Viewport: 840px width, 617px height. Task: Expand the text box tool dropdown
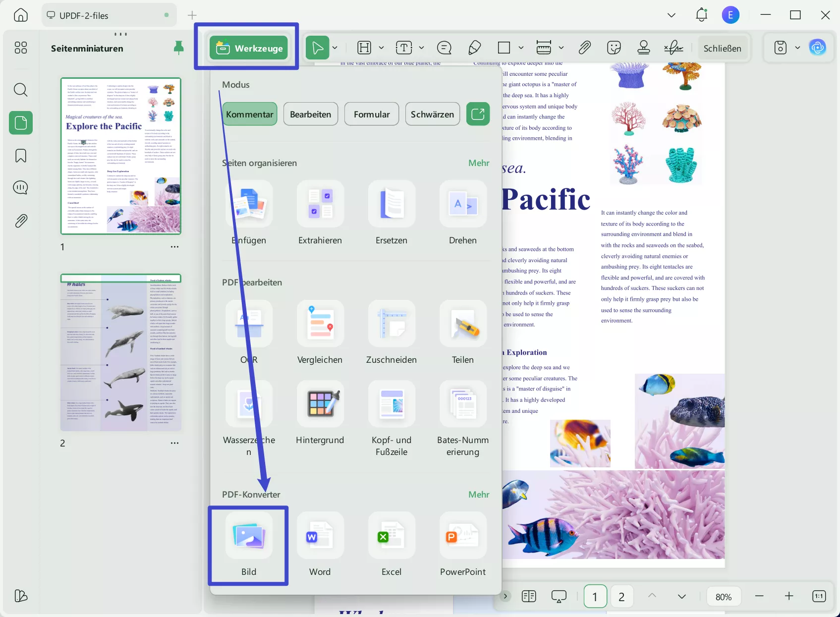pos(421,48)
